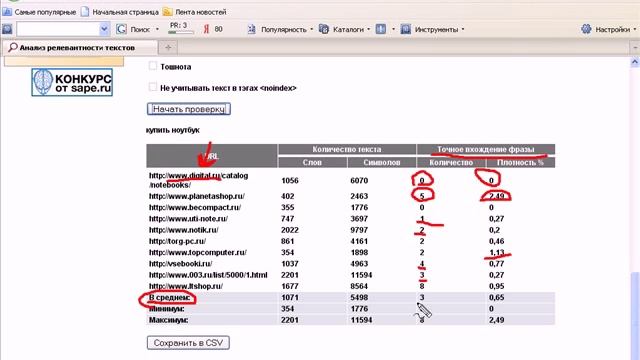
Task: Open the Лента новостей feed bookmark
Action: click(194, 12)
